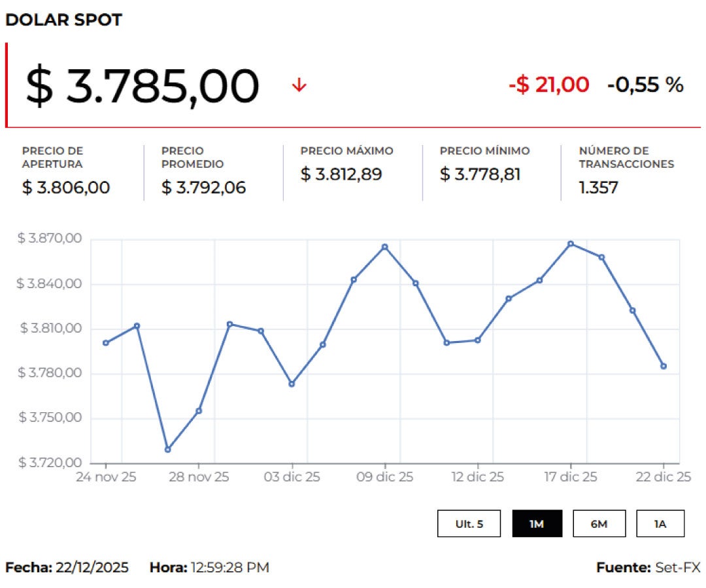Viewport: 706px width, 588px height.
Task: Click the -0,55 % percentage change
Action: coord(645,84)
